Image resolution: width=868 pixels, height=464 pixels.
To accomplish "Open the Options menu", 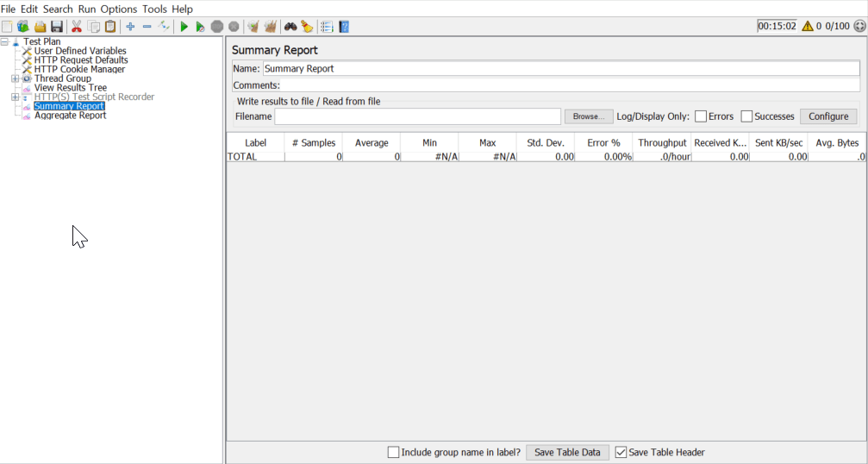I will (119, 9).
